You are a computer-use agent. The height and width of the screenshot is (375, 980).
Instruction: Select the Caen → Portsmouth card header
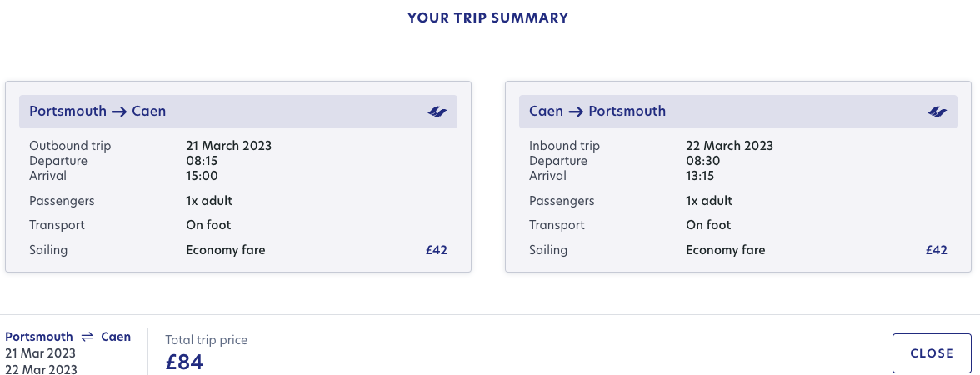click(x=738, y=112)
